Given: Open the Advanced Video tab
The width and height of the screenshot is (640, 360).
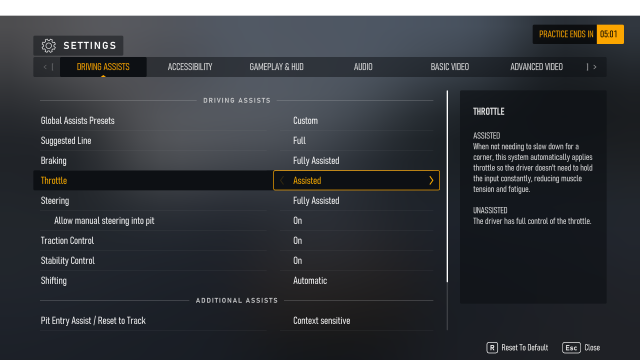Looking at the screenshot, I should pos(536,67).
